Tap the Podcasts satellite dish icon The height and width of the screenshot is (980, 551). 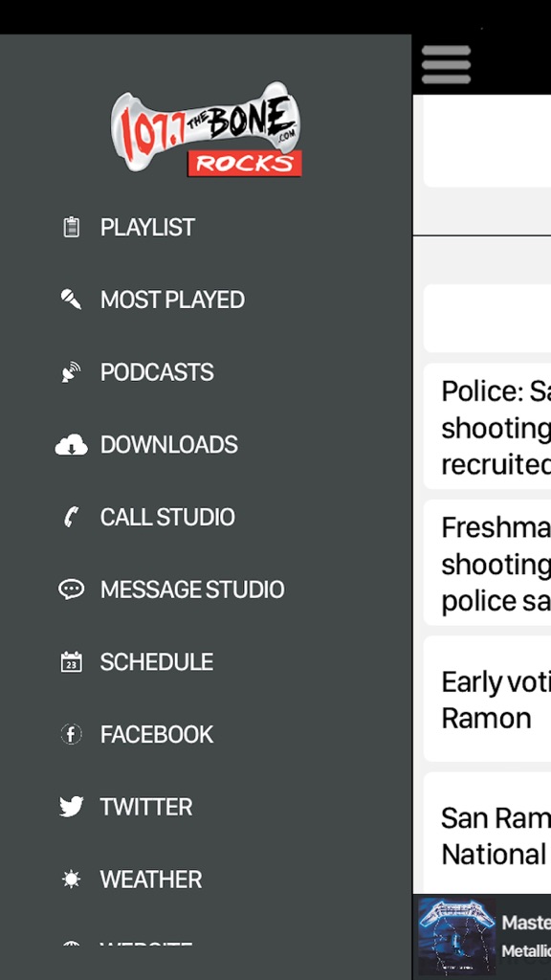pos(71,372)
